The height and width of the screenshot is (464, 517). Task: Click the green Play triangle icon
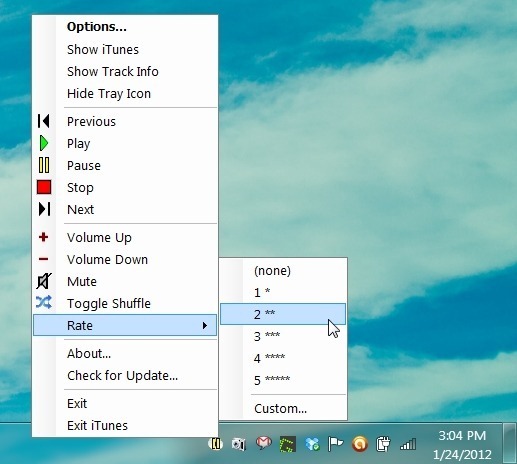point(44,143)
